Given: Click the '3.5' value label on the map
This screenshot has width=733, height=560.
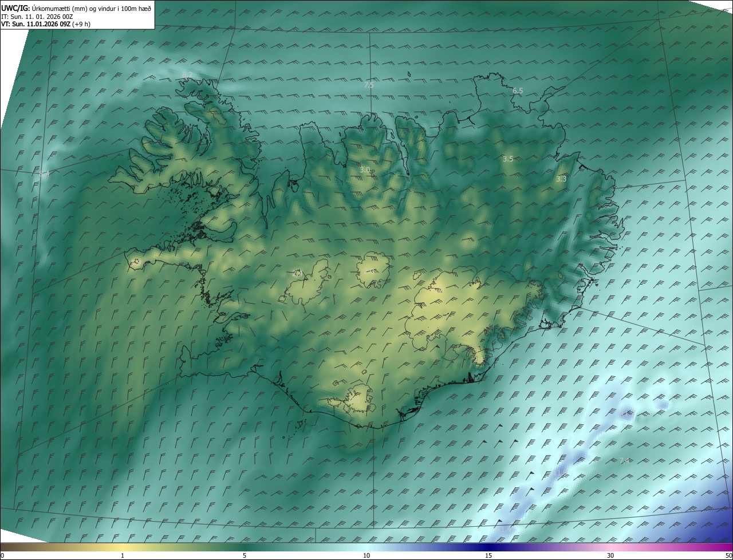Looking at the screenshot, I should coord(508,159).
